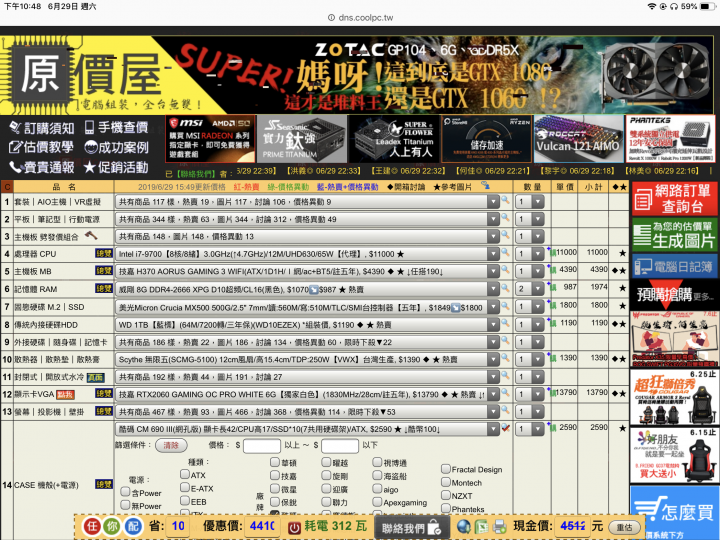Click the red power icon beside 耗電
This screenshot has height=540, width=720.
click(294, 527)
